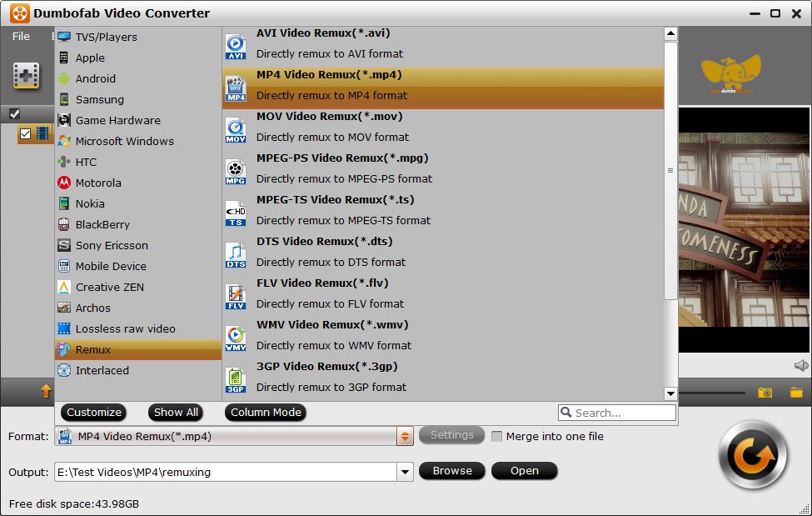Choose 'AVI Video Remux(*.avi)' entry
Screen dimensions: 812x516
coord(443,47)
